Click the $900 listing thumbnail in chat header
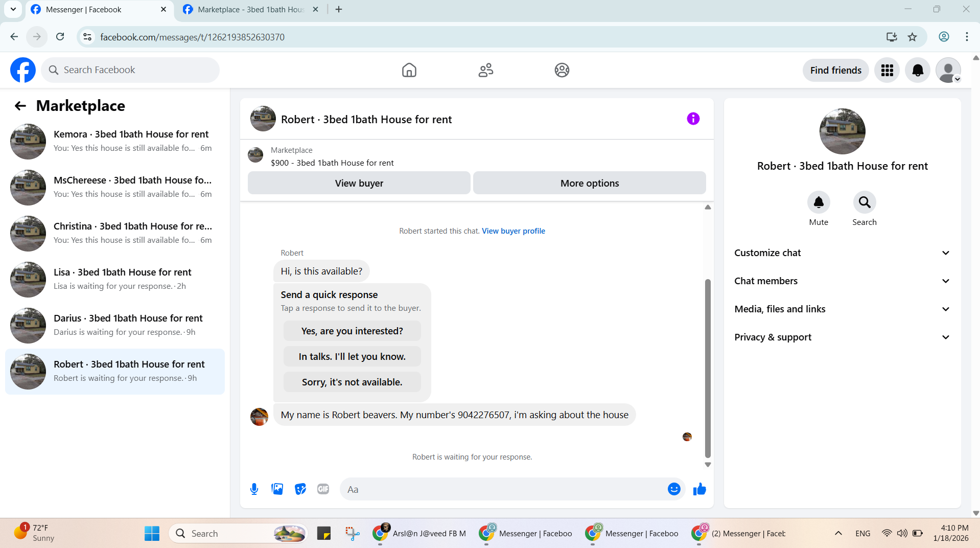The height and width of the screenshot is (548, 980). [x=255, y=155]
